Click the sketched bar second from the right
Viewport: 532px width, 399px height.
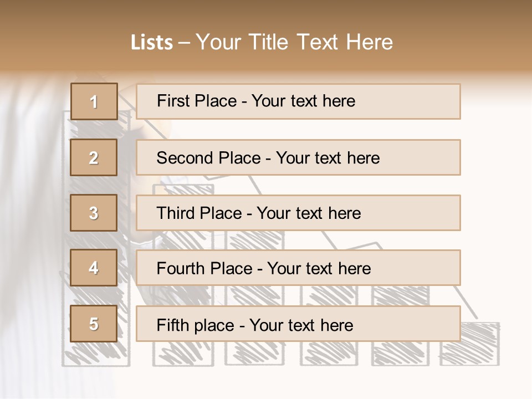(399, 352)
